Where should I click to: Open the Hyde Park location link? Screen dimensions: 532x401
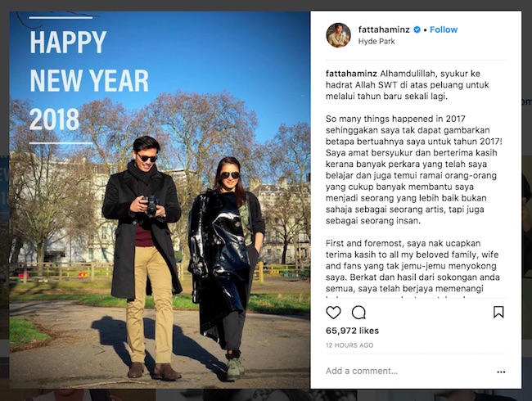(x=376, y=42)
